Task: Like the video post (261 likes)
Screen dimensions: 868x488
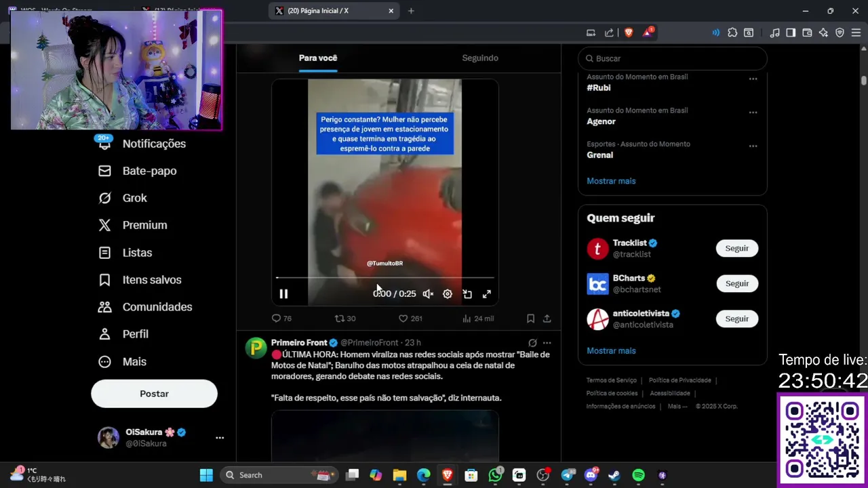Action: tap(410, 318)
